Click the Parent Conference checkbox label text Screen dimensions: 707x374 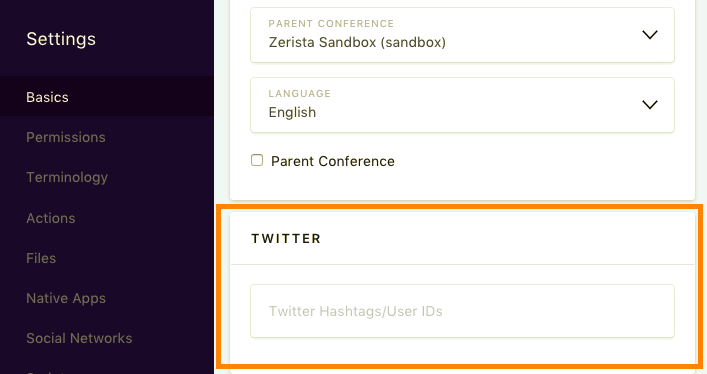coord(333,161)
